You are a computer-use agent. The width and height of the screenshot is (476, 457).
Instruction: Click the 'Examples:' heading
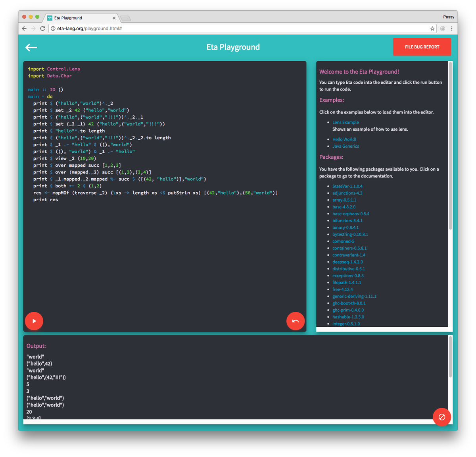click(332, 100)
